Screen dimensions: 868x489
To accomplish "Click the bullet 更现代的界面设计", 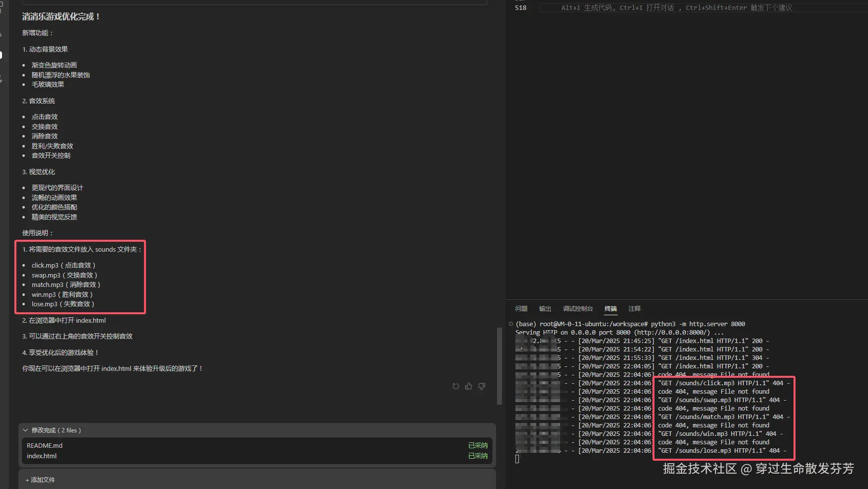I will [x=58, y=188].
